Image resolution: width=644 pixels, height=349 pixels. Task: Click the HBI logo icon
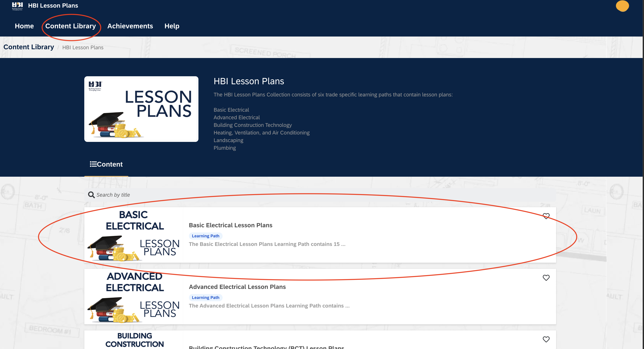point(17,6)
